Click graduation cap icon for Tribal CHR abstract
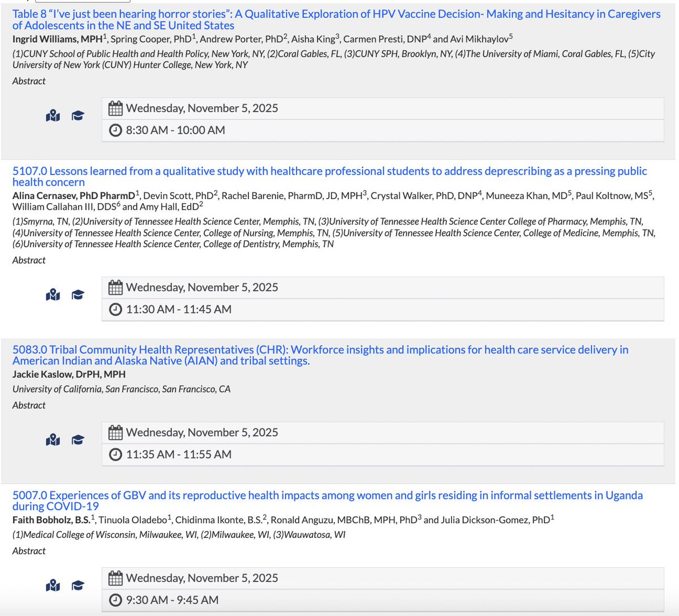679x616 pixels. 78,440
